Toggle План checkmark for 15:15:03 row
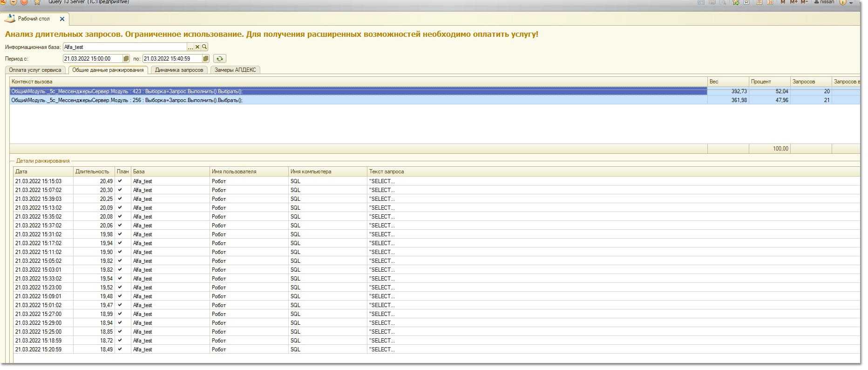 (x=120, y=181)
